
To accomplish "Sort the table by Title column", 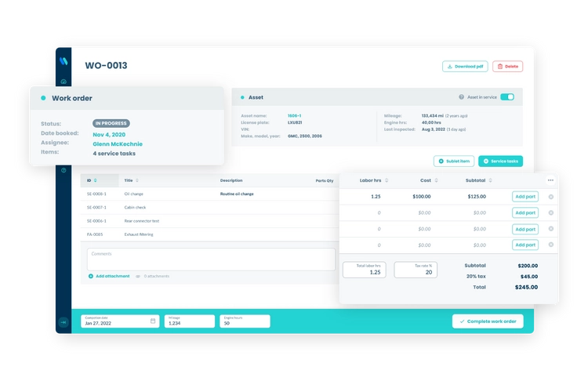I will (137, 180).
